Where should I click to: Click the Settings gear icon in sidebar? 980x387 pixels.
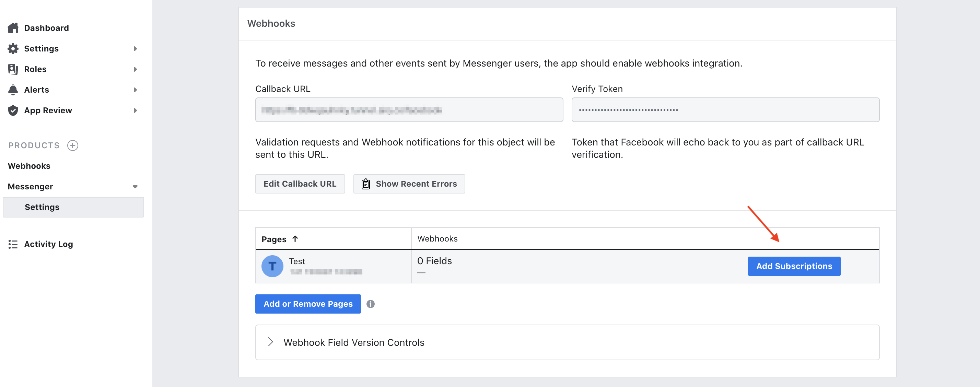point(13,49)
